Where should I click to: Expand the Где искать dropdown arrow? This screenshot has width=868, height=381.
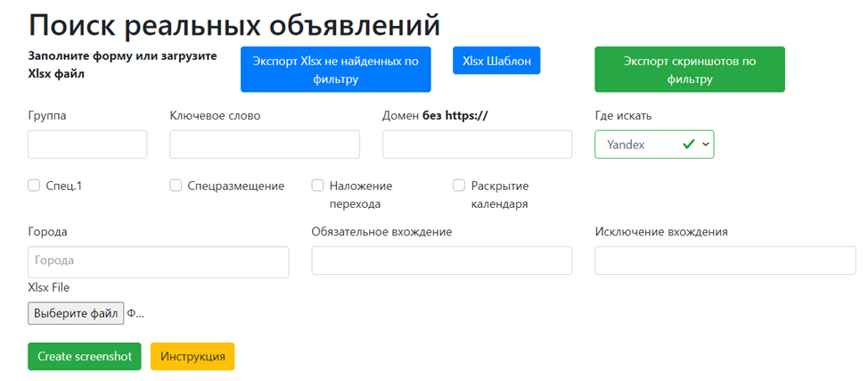tap(706, 145)
